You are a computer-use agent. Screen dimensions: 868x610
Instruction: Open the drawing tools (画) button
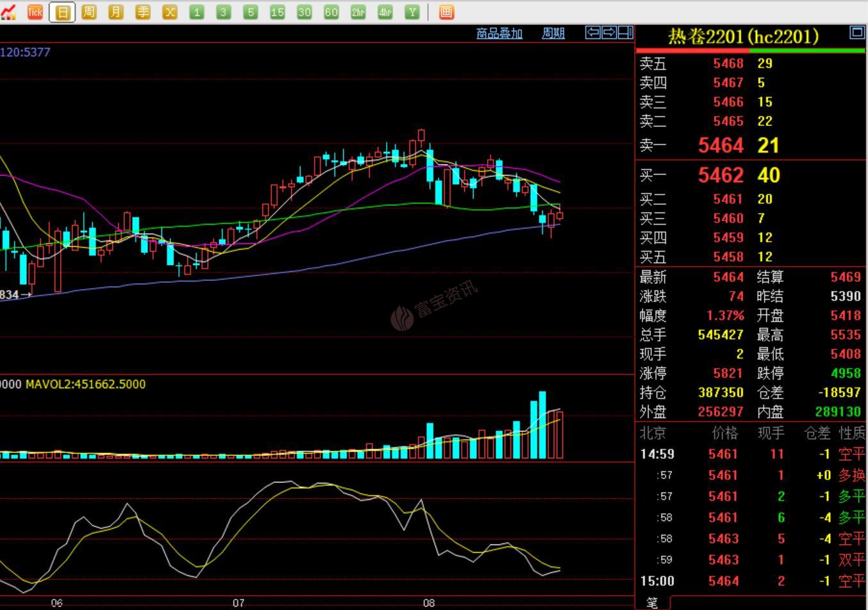[x=447, y=12]
